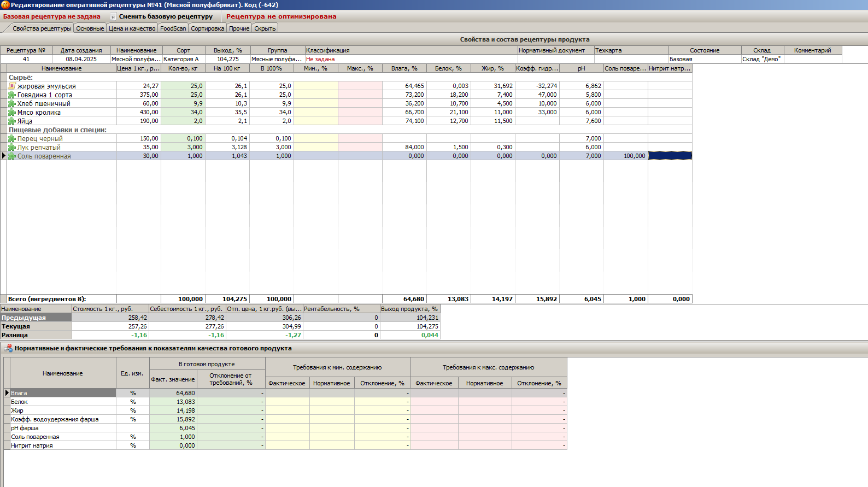868x487 pixels.
Task: Click the puzzle icon next to Яйца
Action: coord(12,121)
